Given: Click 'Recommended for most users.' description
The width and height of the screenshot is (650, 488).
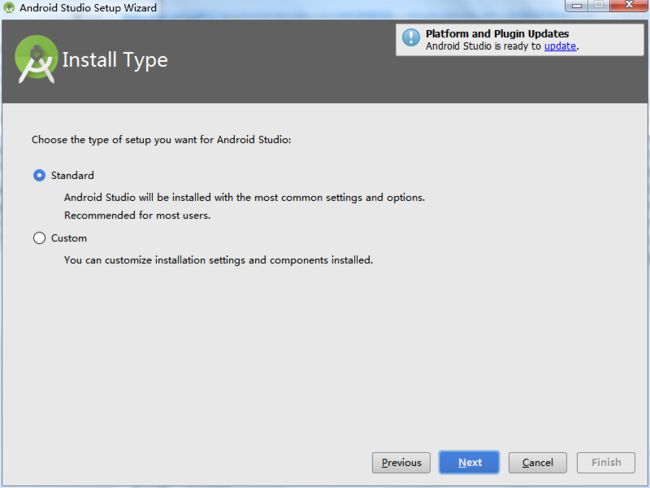Looking at the screenshot, I should coord(137,215).
